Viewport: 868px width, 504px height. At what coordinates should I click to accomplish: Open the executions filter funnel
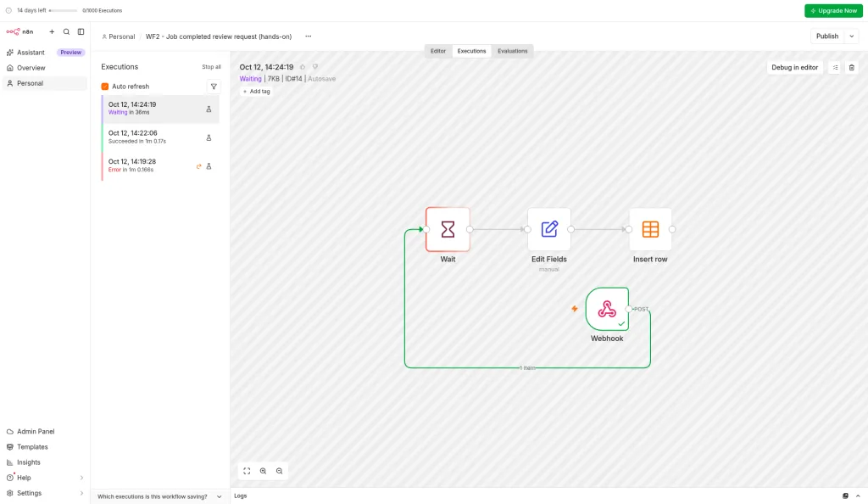click(x=214, y=87)
